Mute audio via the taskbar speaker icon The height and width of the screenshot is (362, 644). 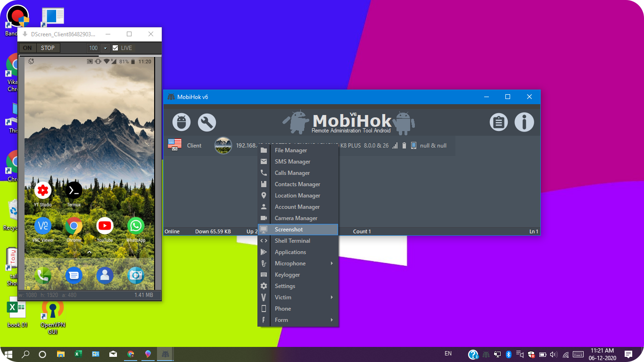(x=553, y=354)
